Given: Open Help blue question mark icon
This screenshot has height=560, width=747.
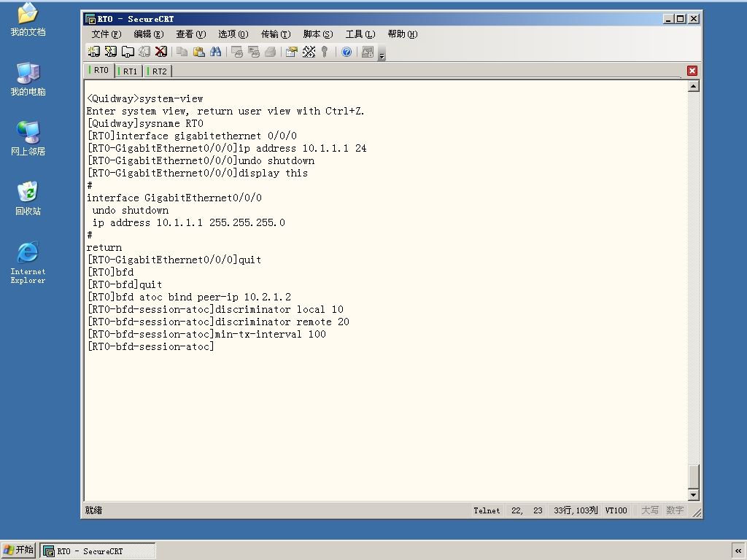Looking at the screenshot, I should pyautogui.click(x=347, y=52).
